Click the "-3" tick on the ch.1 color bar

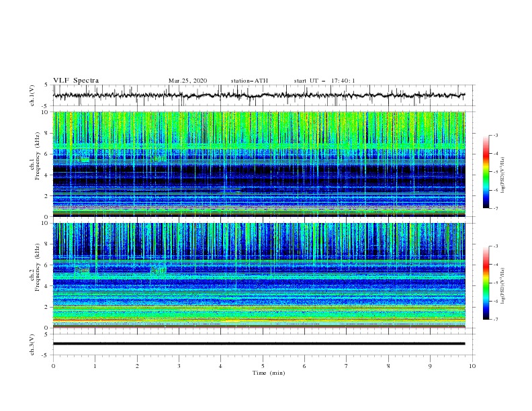[x=495, y=135]
